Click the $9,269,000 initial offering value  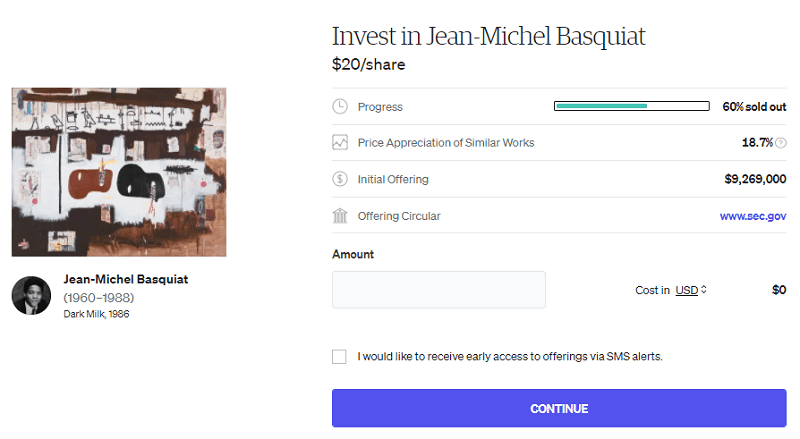(755, 180)
